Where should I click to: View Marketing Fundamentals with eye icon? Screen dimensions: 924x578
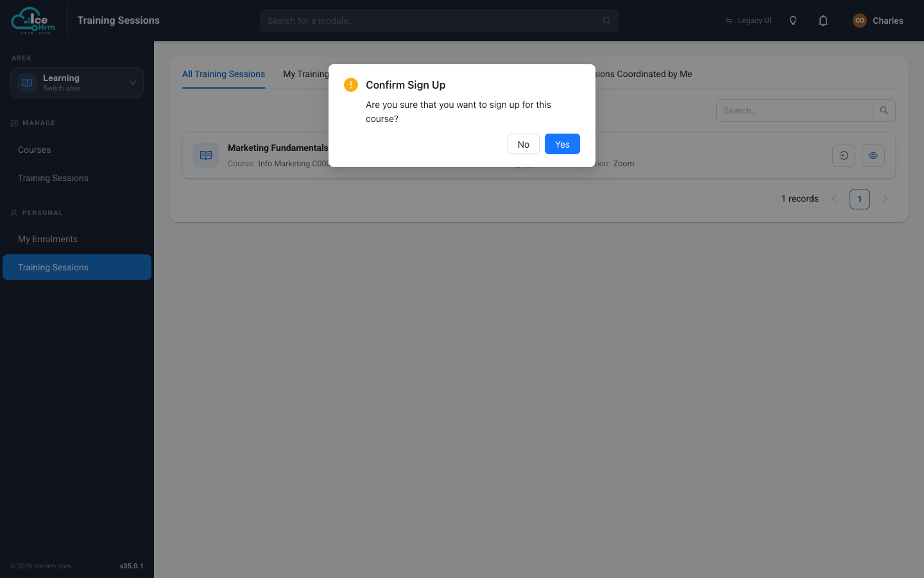coord(873,155)
